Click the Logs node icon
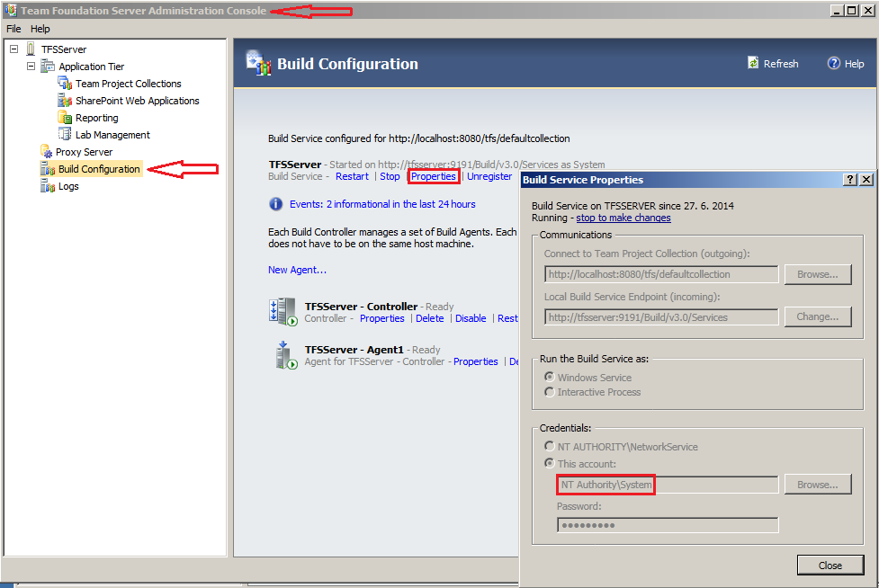879x588 pixels. tap(48, 186)
